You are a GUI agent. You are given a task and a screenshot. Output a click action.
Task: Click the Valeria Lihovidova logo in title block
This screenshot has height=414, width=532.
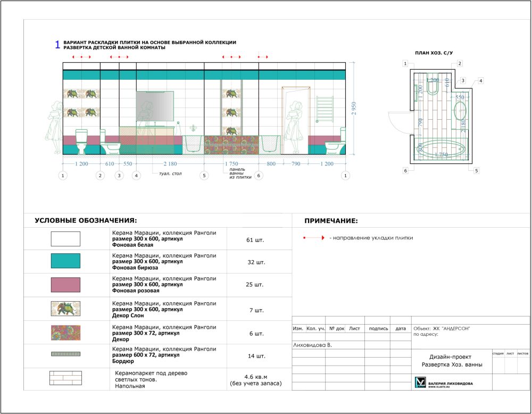point(420,383)
